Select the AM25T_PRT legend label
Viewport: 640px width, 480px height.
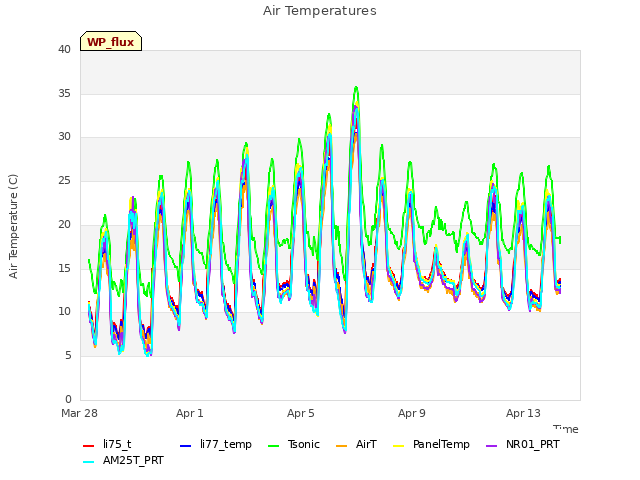133,460
